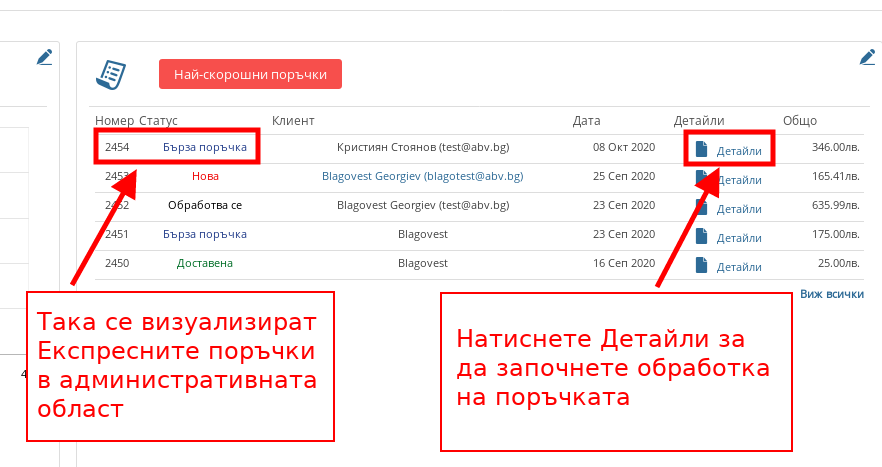882x467 pixels.
Task: Click the document icon for order 2451
Action: (702, 236)
